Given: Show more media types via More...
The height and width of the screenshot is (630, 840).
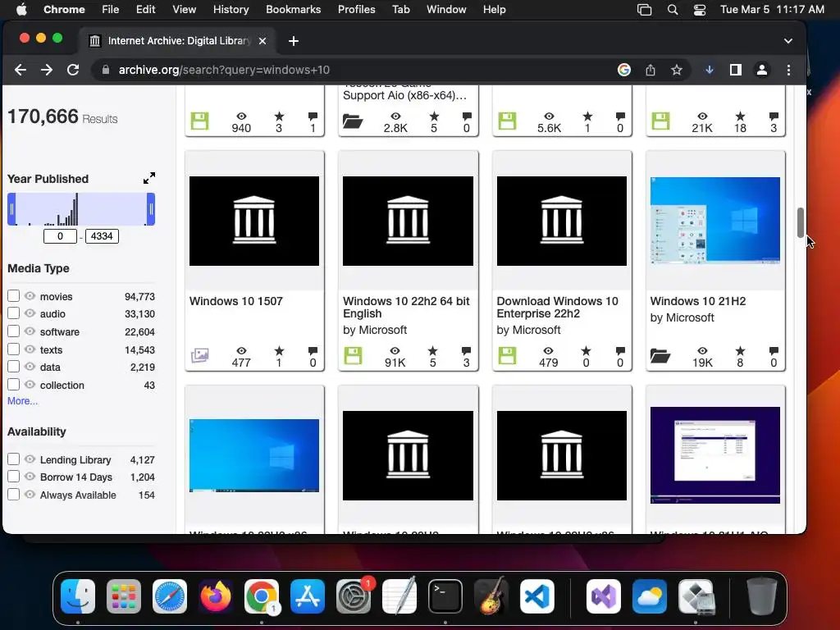Looking at the screenshot, I should (22, 400).
